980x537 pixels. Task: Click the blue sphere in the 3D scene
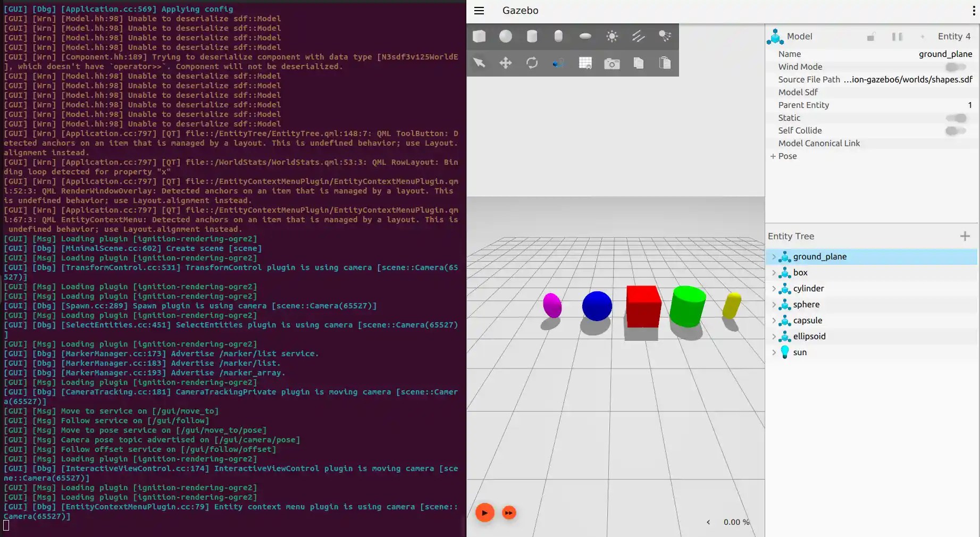[x=597, y=306]
